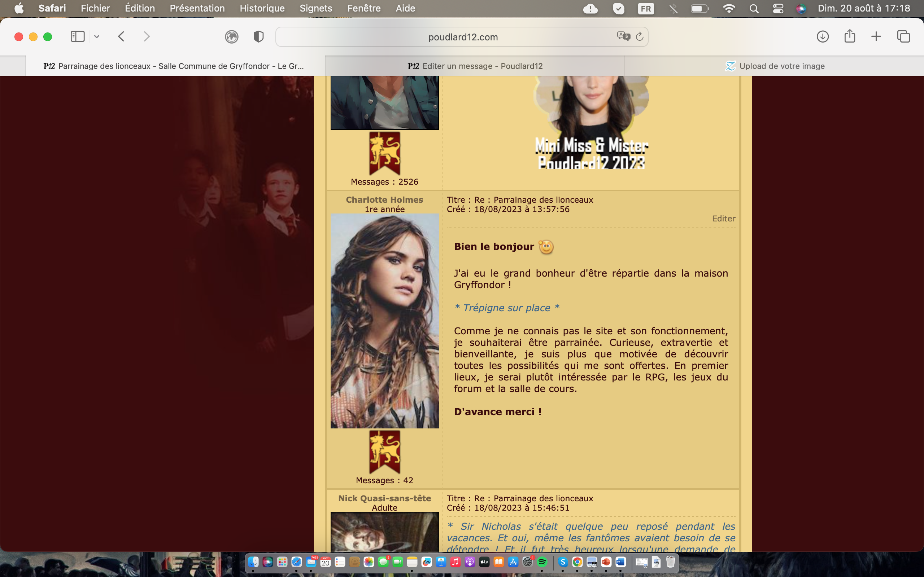
Task: Click the privacy shield icon
Action: coord(258,37)
